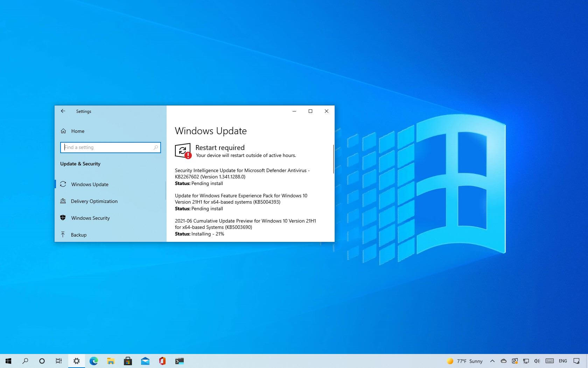Open Delivery Optimization settings
The height and width of the screenshot is (368, 588).
94,201
